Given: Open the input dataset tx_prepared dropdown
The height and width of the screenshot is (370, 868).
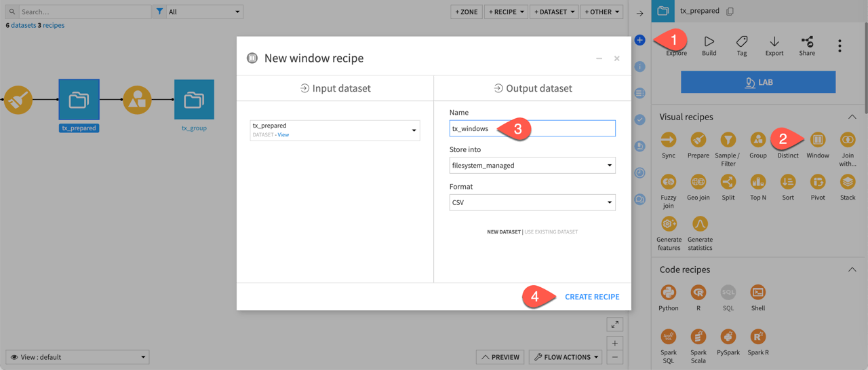Looking at the screenshot, I should tap(335, 130).
